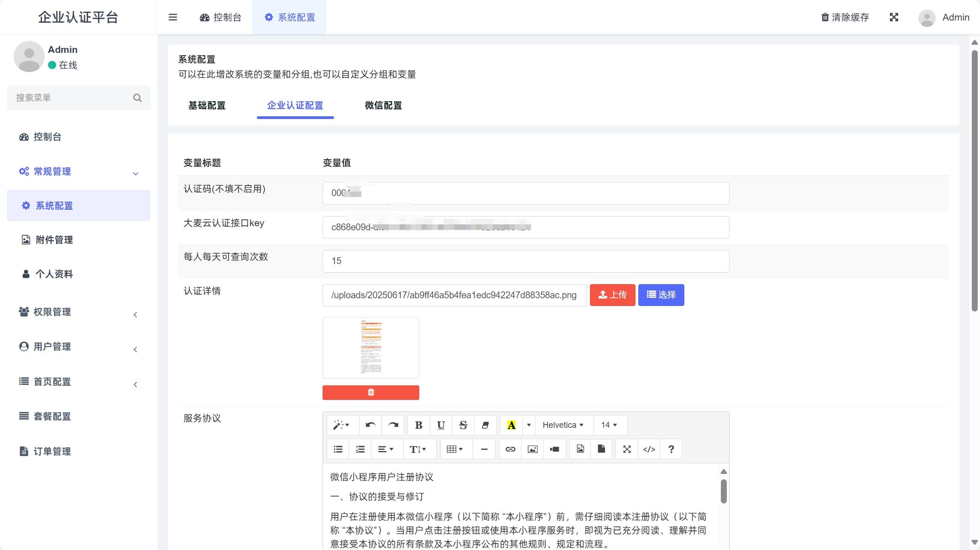This screenshot has width=980, height=550.
Task: Open the text color dropdown arrow
Action: (x=529, y=425)
